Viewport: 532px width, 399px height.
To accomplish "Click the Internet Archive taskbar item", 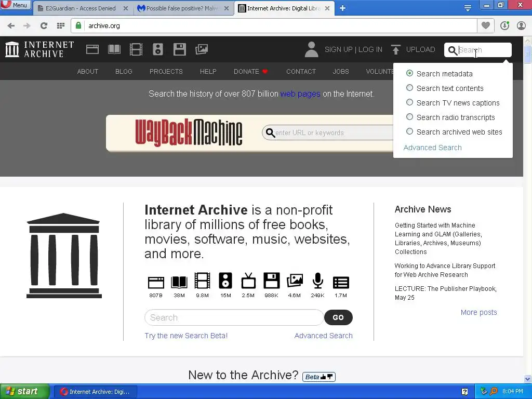I will point(96,392).
